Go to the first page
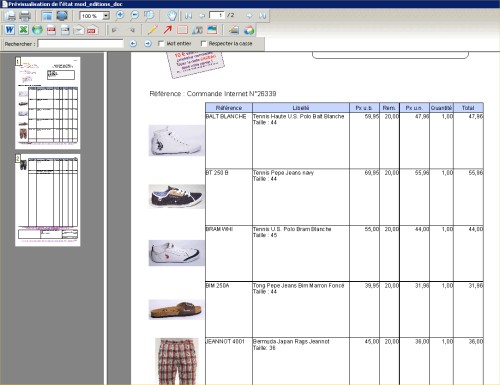This screenshot has height=385, width=500. [x=188, y=16]
